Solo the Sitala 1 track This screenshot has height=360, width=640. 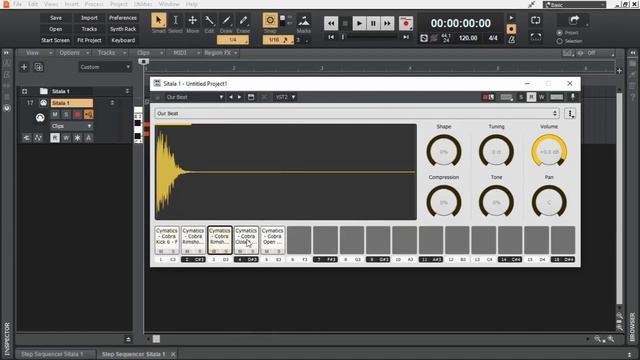[x=66, y=115]
